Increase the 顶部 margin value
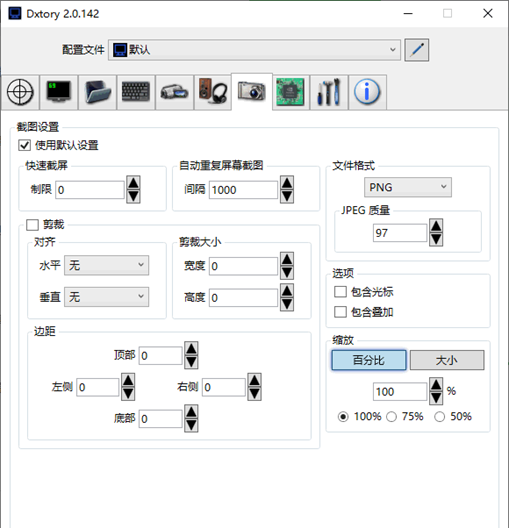The height and width of the screenshot is (528, 509). tap(191, 349)
